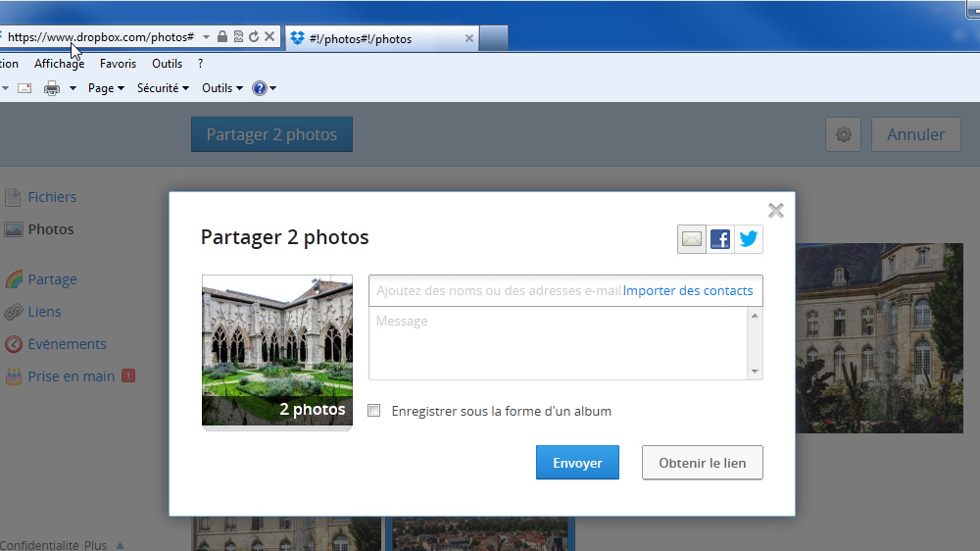Click the Envoyer button
The image size is (980, 551).
click(577, 463)
